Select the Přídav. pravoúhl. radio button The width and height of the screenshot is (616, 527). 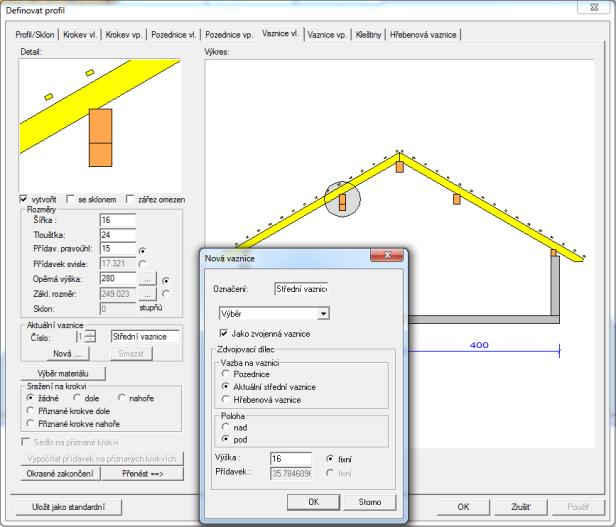pos(142,251)
